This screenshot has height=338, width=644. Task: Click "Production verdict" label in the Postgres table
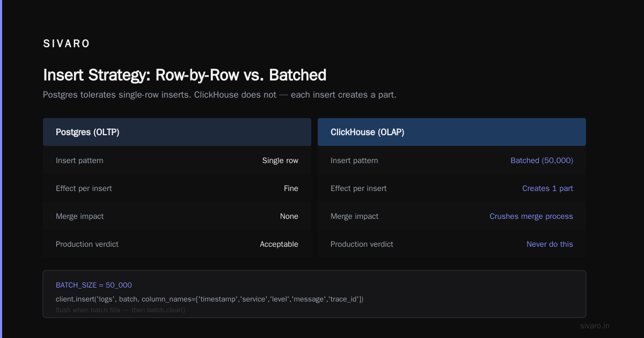[87, 244]
